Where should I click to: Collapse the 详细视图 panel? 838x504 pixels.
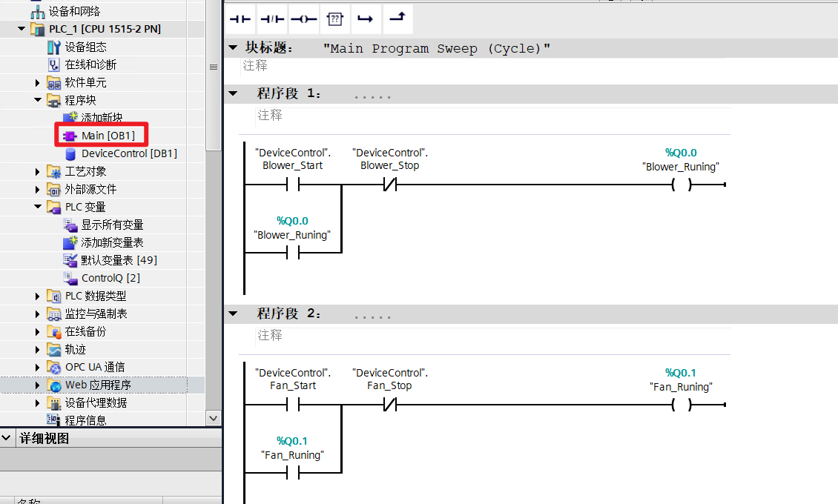click(x=8, y=438)
